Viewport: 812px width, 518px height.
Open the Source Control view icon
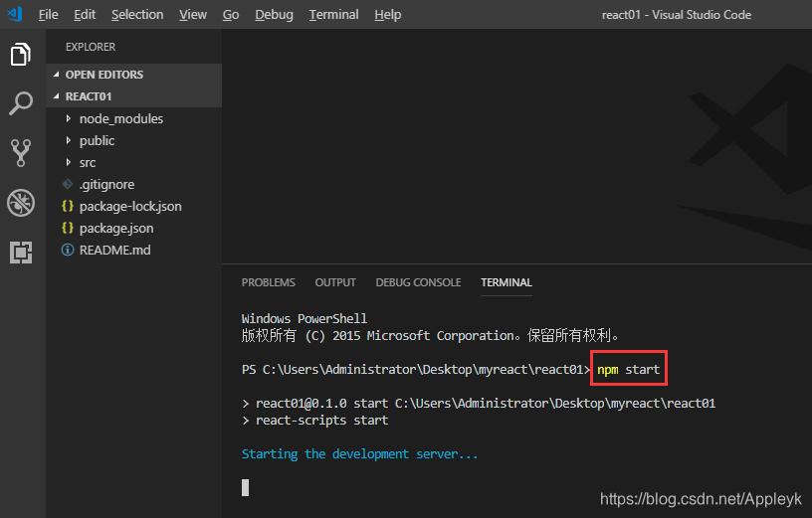coord(21,153)
